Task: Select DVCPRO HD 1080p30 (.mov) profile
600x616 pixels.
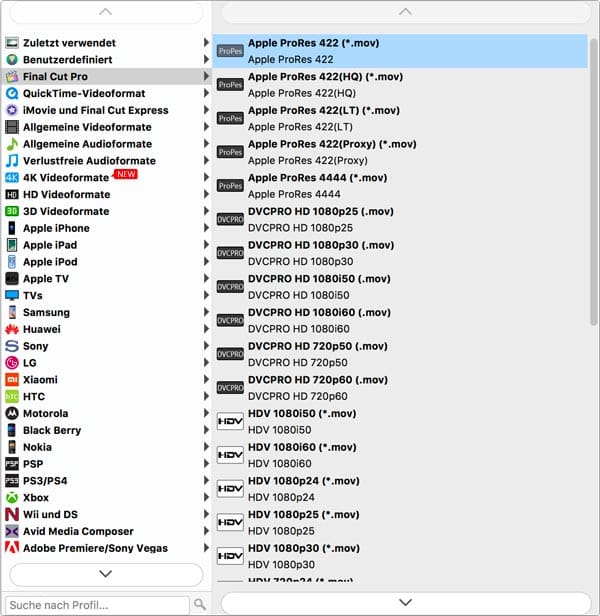Action: pos(400,253)
